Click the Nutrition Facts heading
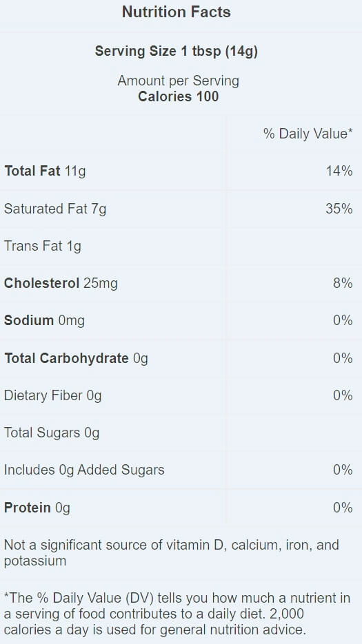Viewport: 362px width, 644px height. pyautogui.click(x=177, y=12)
